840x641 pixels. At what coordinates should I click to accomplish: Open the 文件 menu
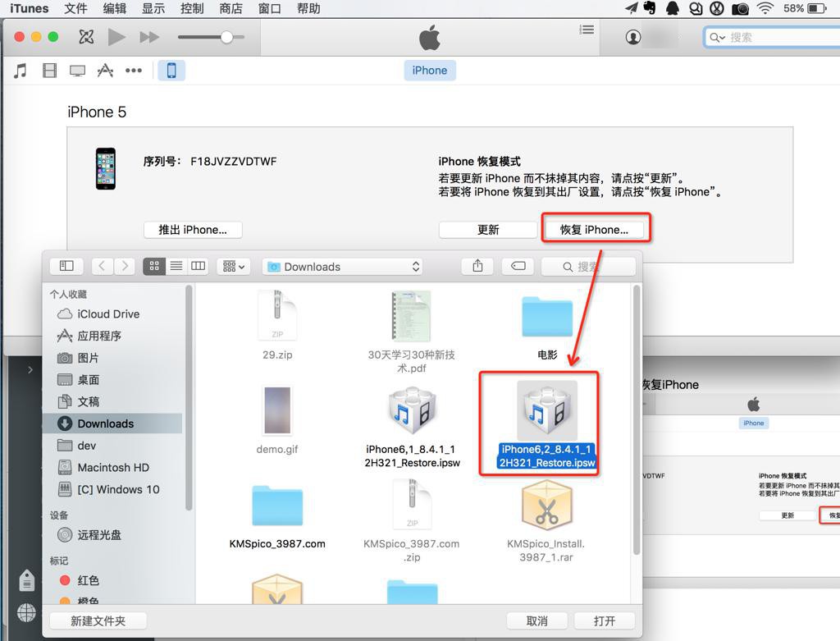[x=75, y=8]
